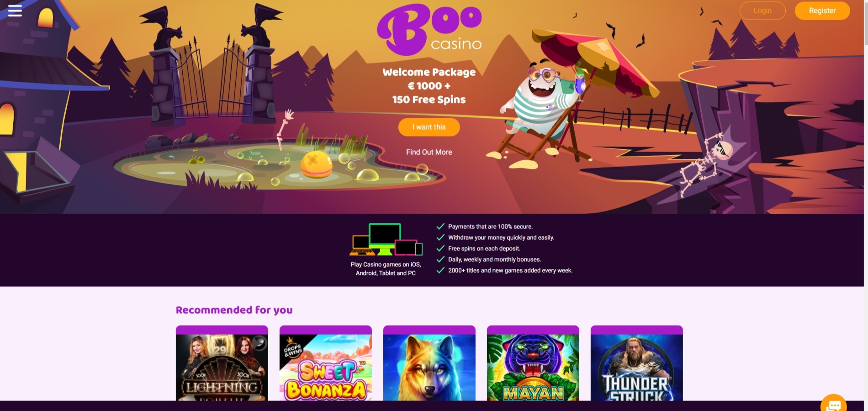Click the Login button

point(762,11)
